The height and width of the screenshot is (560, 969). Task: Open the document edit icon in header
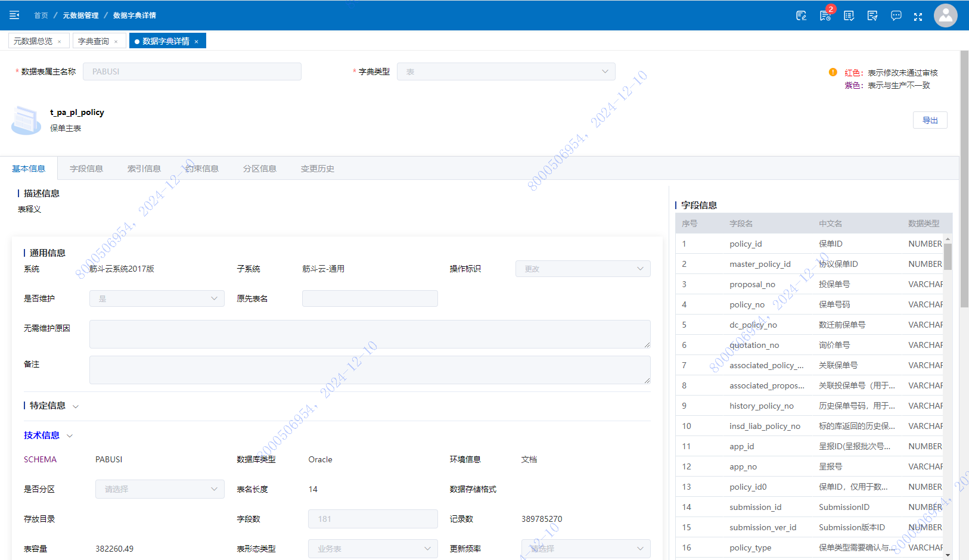[x=801, y=16]
